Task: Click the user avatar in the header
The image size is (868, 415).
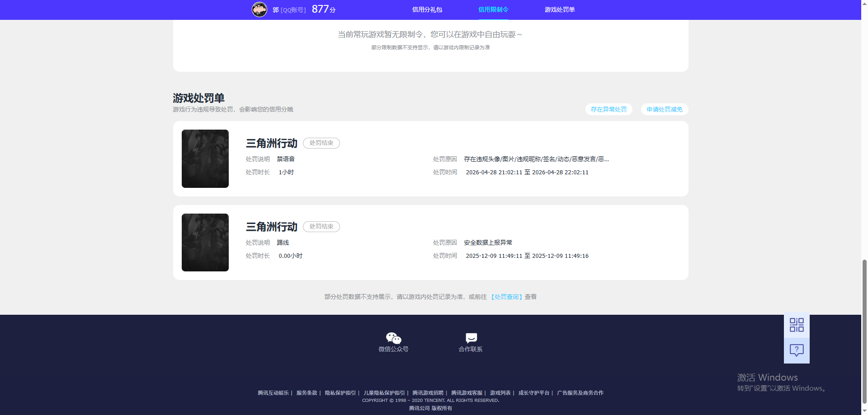Action: (x=259, y=9)
